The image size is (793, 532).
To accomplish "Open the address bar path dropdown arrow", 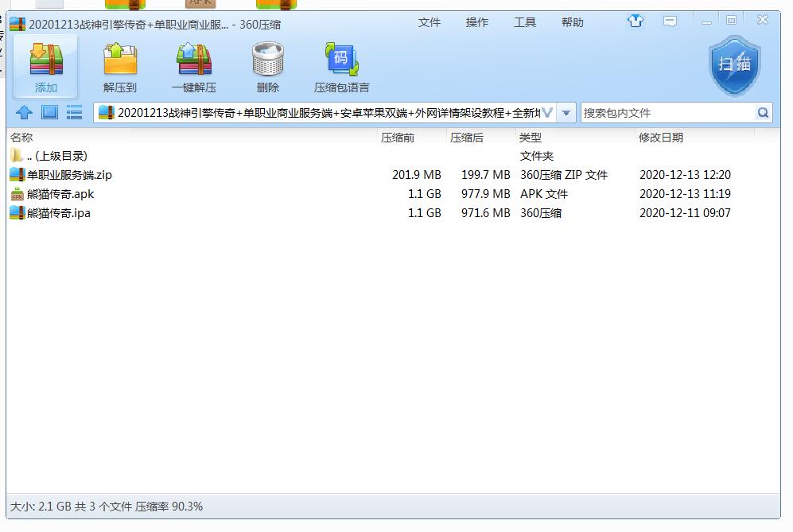I will pos(565,112).
